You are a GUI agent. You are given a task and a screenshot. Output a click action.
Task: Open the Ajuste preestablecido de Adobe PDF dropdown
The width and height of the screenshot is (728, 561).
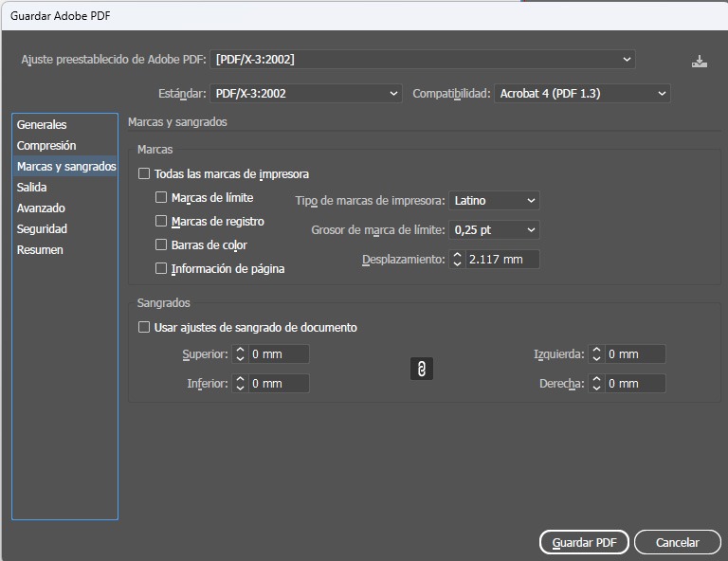422,59
